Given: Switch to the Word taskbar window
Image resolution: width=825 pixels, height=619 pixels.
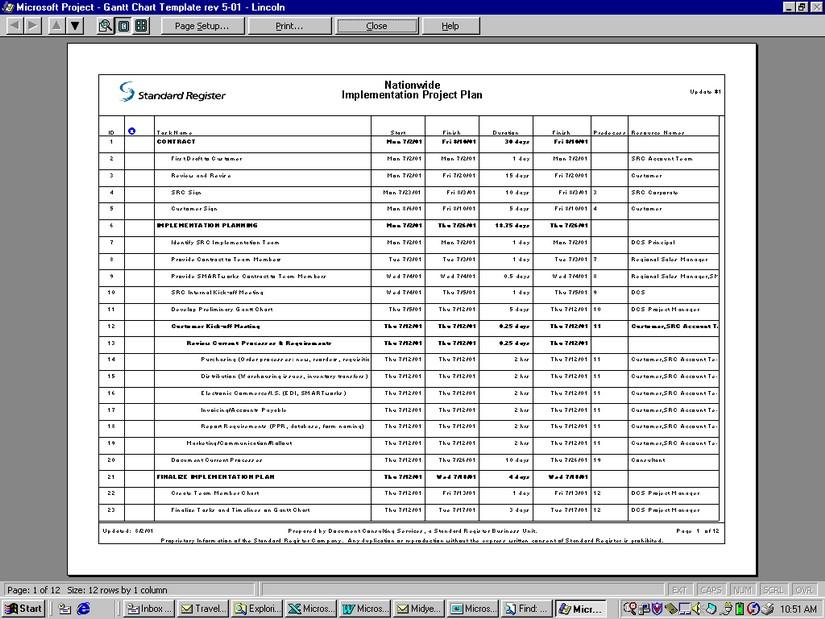Looking at the screenshot, I should point(365,608).
